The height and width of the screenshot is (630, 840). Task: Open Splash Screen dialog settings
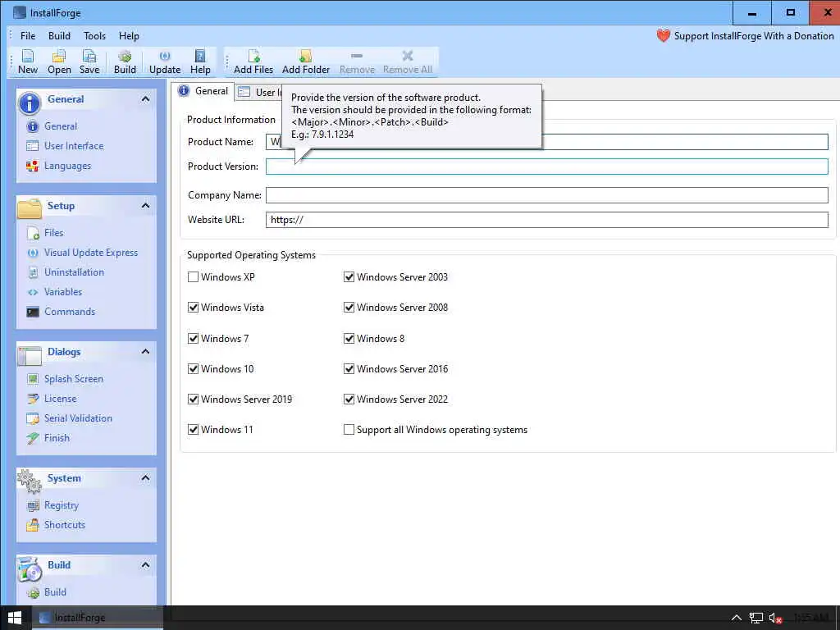click(73, 379)
